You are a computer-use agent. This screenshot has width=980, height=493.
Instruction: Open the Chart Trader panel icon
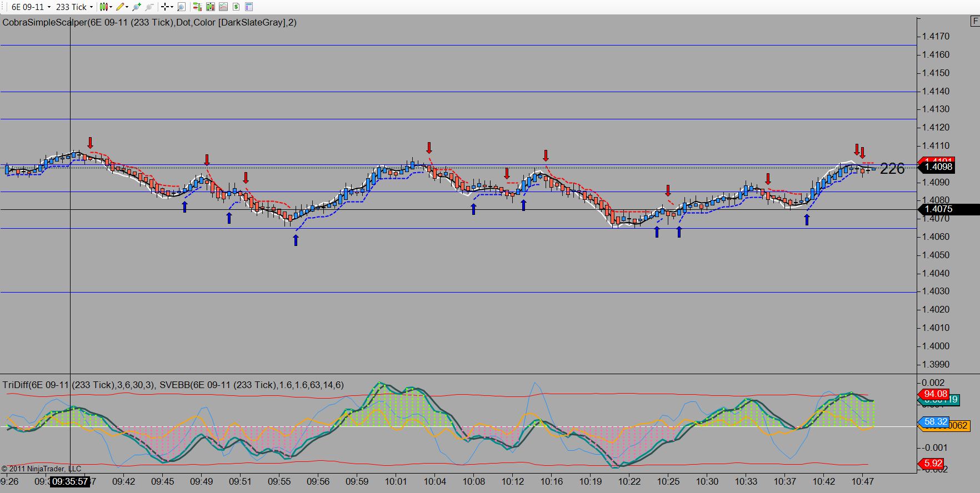pos(197,7)
